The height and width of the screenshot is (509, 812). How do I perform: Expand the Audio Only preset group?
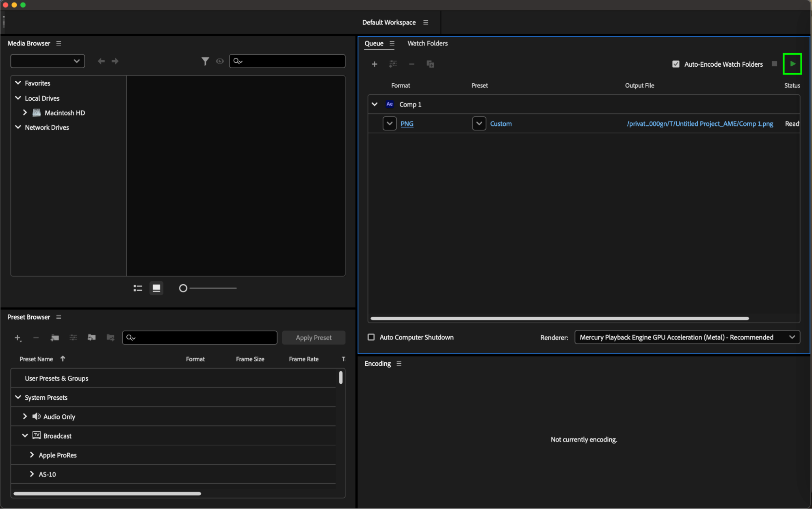click(25, 416)
